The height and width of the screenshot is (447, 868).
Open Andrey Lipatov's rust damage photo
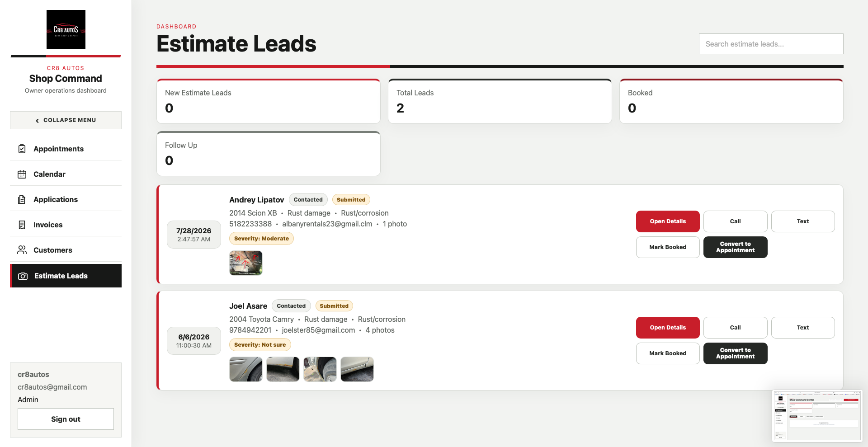246,263
